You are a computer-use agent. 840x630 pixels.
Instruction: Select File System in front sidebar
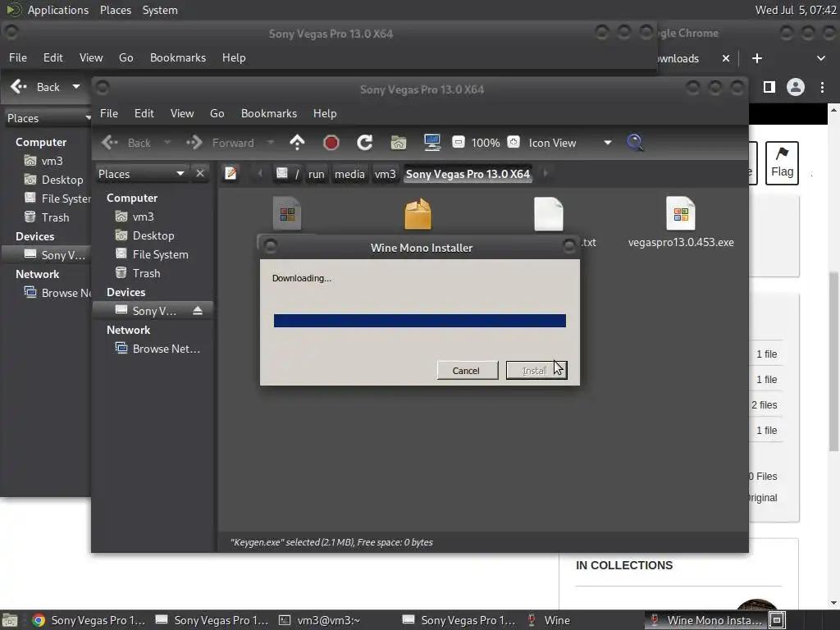click(x=160, y=254)
